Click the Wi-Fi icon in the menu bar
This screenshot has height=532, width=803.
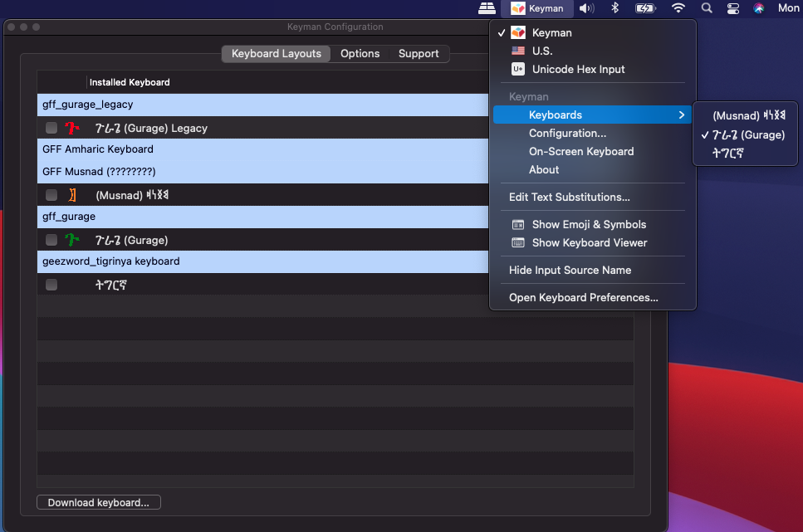coord(678,8)
